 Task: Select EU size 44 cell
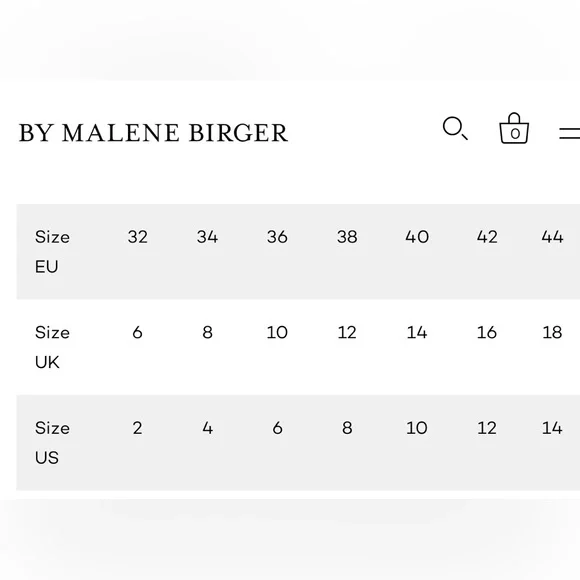click(552, 237)
